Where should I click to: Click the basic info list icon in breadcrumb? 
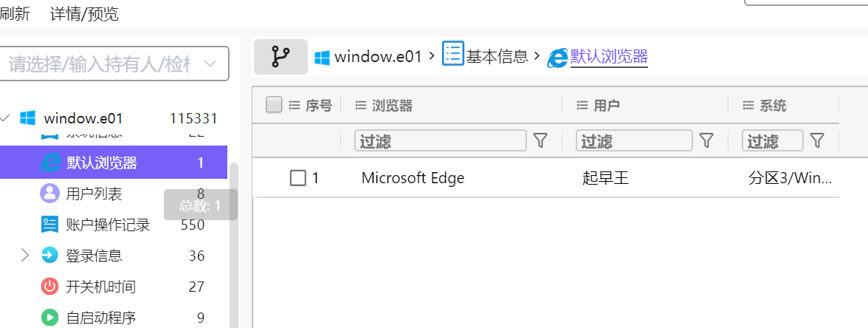click(452, 54)
